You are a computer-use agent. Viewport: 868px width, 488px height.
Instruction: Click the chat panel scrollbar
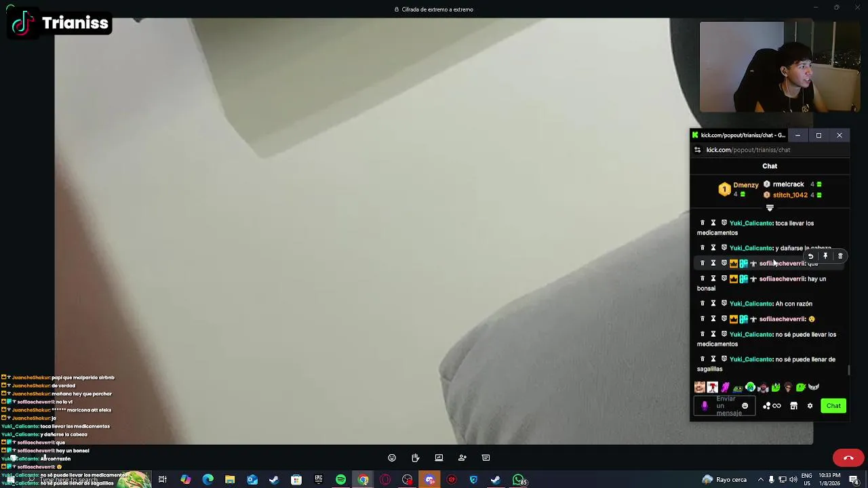[848, 370]
